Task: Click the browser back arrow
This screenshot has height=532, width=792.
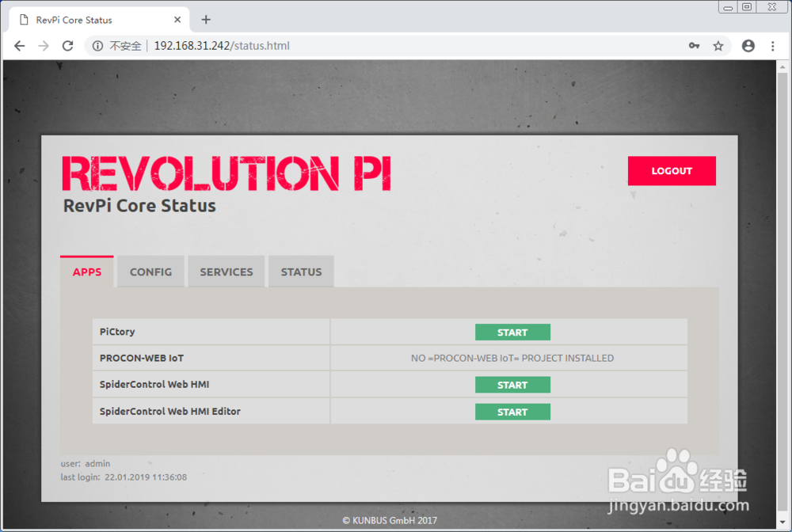Action: point(19,46)
